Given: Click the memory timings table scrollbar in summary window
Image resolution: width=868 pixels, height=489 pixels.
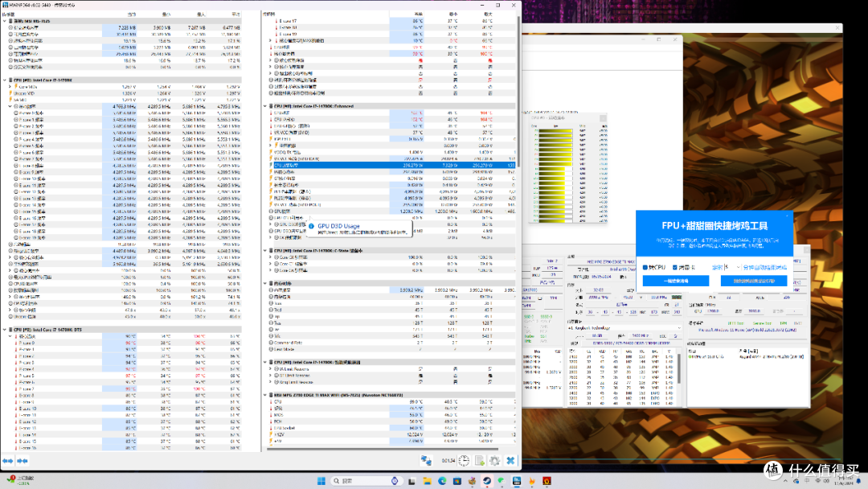Looking at the screenshot, I should (x=679, y=368).
